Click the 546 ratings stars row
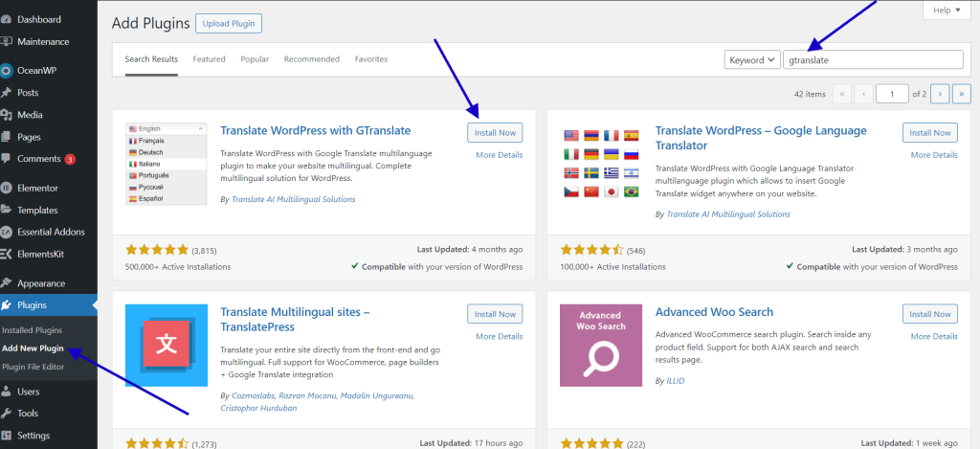The height and width of the screenshot is (449, 980). point(591,250)
